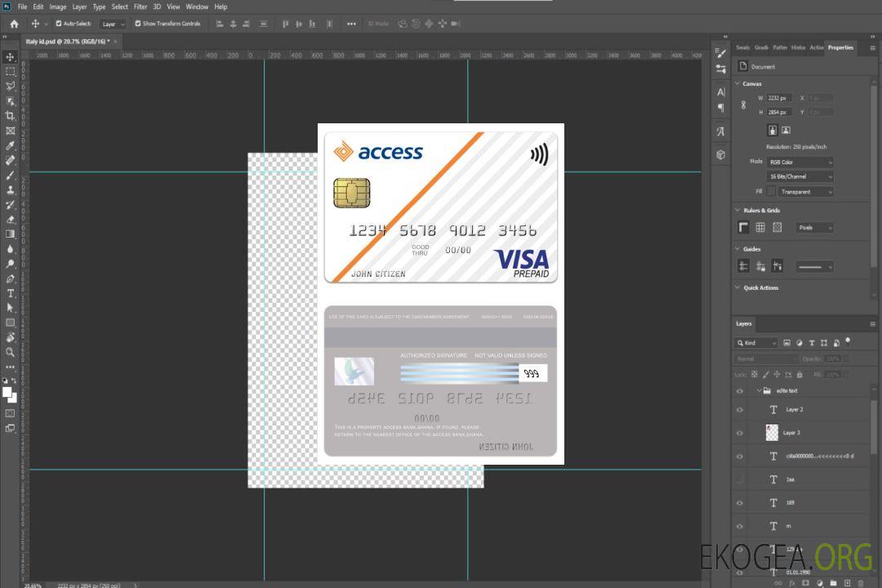This screenshot has height=588, width=882.
Task: Change screen mode icon in toolbox
Action: (10, 428)
